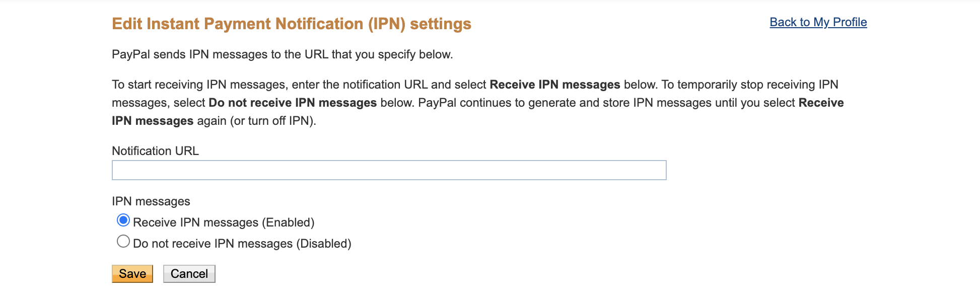Place cursor in the empty URL input box
The height and width of the screenshot is (302, 980).
pyautogui.click(x=389, y=170)
